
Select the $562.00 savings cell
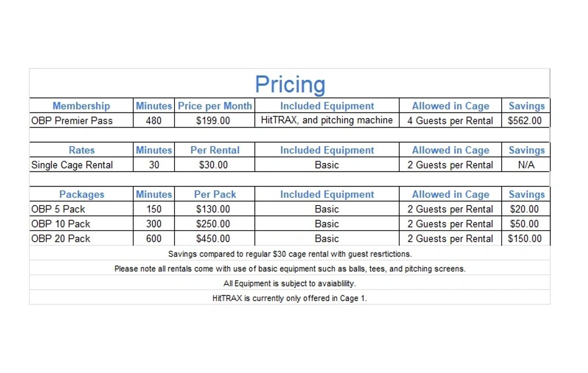tap(524, 121)
